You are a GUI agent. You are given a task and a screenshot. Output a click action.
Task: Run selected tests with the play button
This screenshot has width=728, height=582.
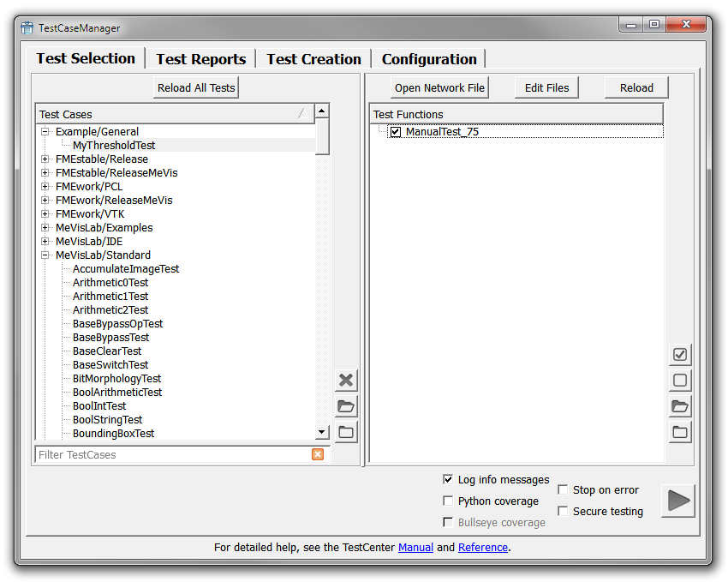(677, 501)
